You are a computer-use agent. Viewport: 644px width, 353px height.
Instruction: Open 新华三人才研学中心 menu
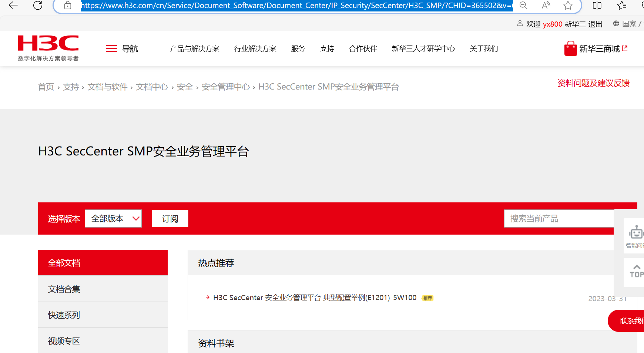423,48
